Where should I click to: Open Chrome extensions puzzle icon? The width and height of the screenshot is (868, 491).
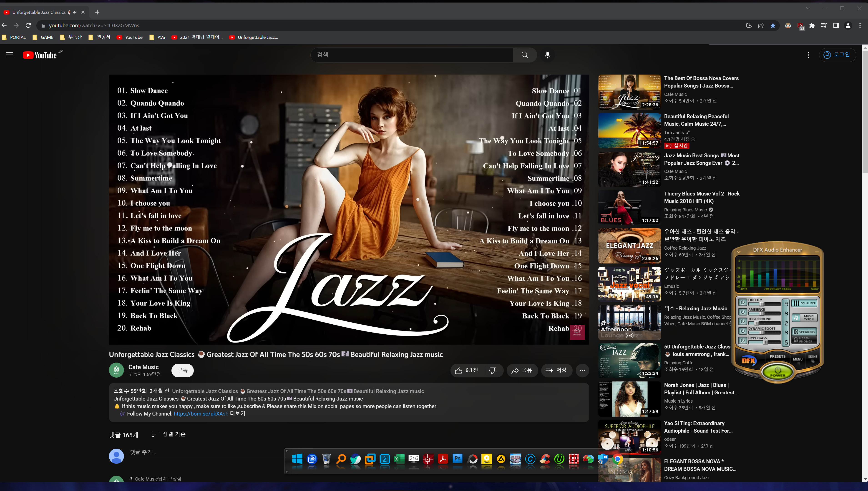click(812, 26)
